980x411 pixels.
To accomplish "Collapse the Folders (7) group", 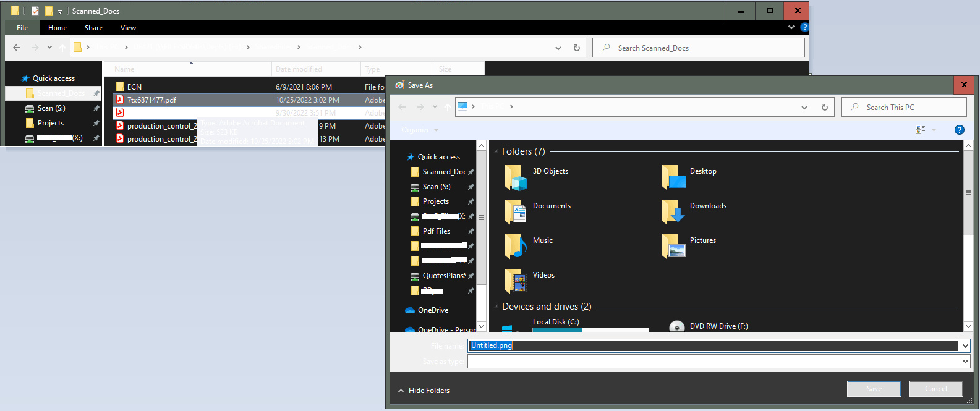I will pyautogui.click(x=496, y=151).
